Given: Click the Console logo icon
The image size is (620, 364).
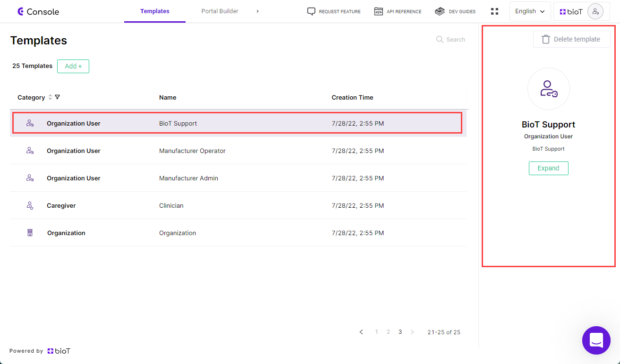Looking at the screenshot, I should [x=20, y=11].
